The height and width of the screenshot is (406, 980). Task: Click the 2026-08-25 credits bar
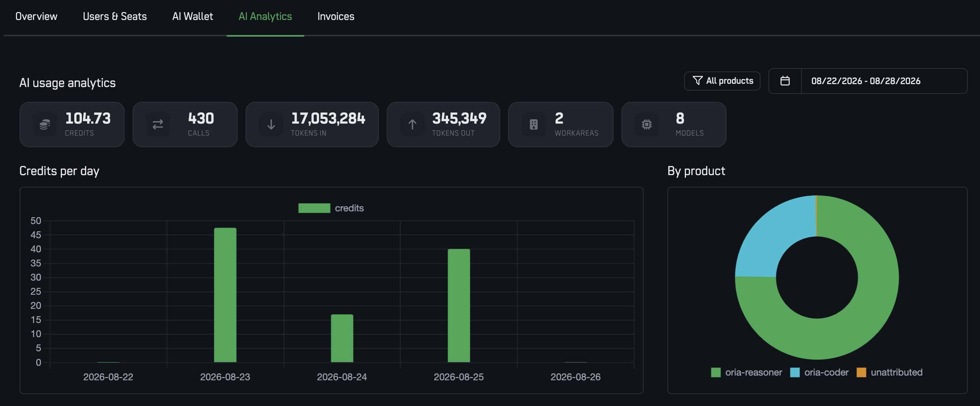459,306
